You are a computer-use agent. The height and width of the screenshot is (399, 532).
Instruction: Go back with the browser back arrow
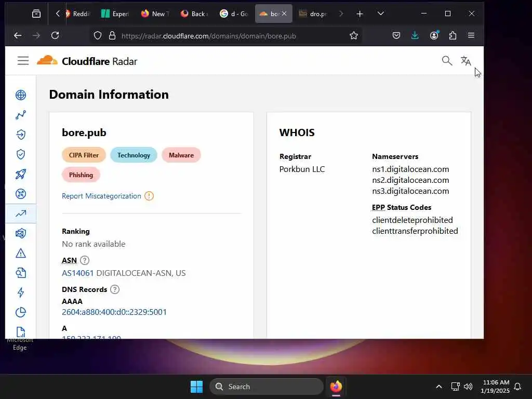tap(18, 35)
